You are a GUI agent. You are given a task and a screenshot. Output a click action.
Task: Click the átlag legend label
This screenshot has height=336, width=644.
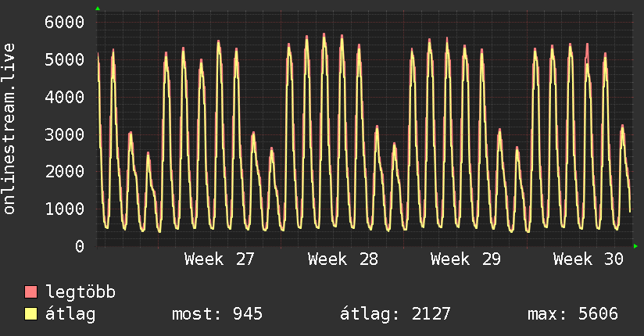pyautogui.click(x=70, y=315)
